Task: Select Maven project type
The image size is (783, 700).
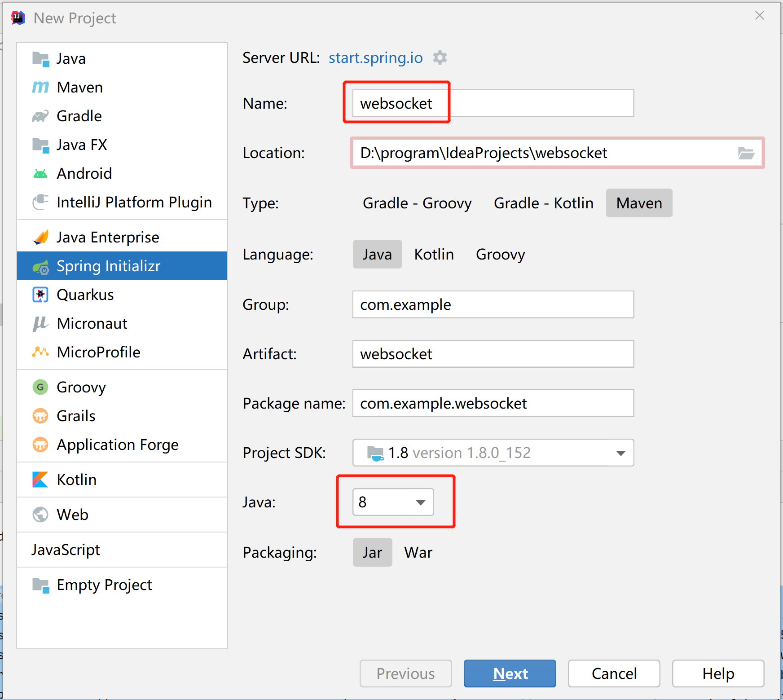Action: pyautogui.click(x=639, y=203)
